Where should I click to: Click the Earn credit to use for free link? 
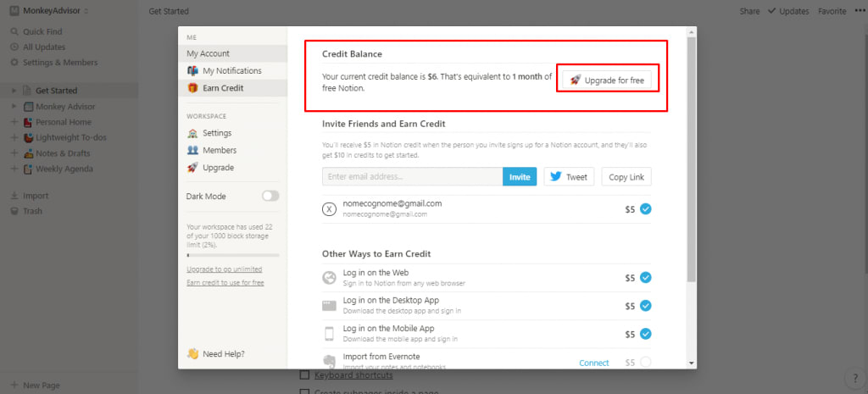coord(225,283)
